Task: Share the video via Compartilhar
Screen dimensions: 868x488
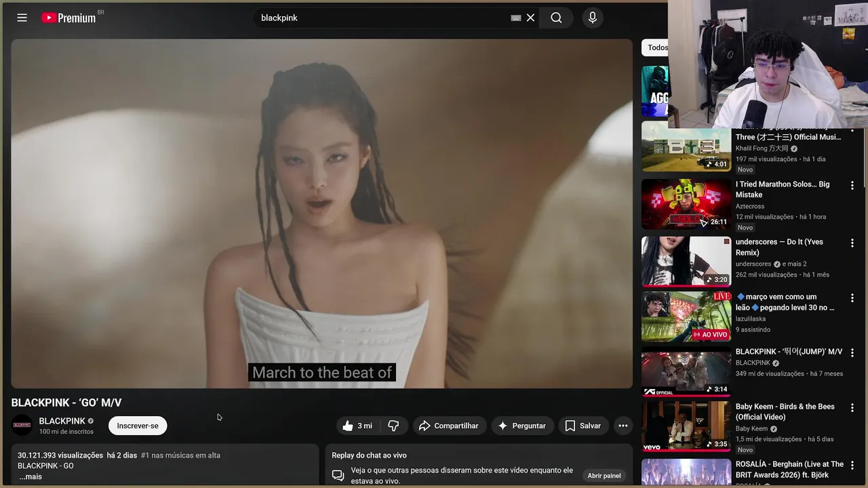Action: (449, 426)
